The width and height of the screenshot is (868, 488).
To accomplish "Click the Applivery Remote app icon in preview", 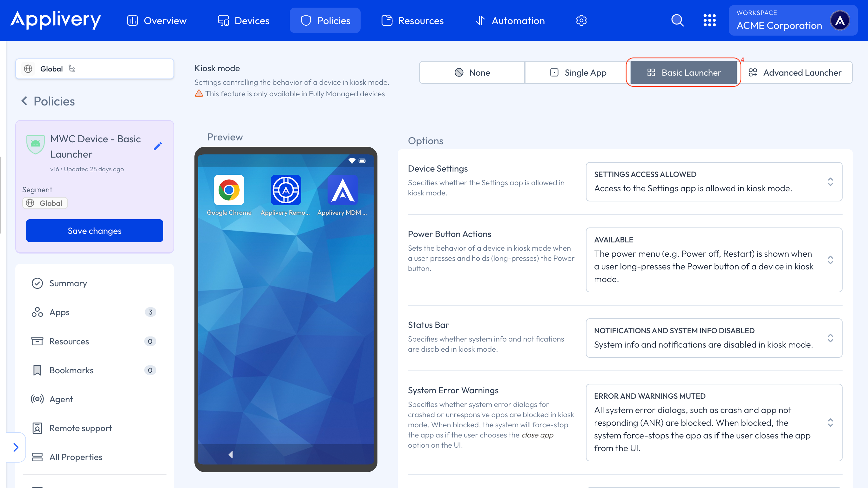I will point(286,190).
